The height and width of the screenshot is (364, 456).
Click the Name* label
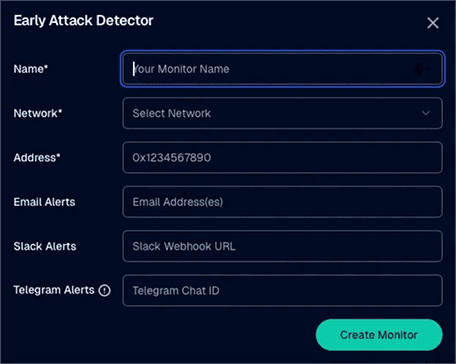click(x=31, y=69)
